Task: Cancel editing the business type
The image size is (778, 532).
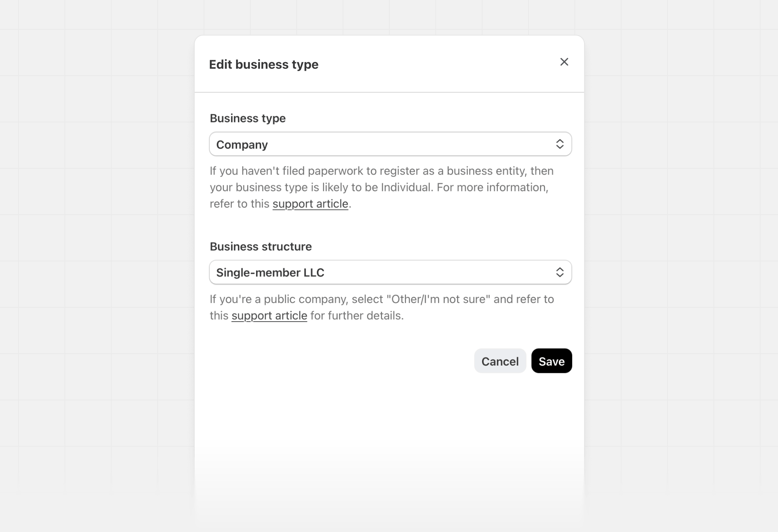Action: (x=500, y=361)
